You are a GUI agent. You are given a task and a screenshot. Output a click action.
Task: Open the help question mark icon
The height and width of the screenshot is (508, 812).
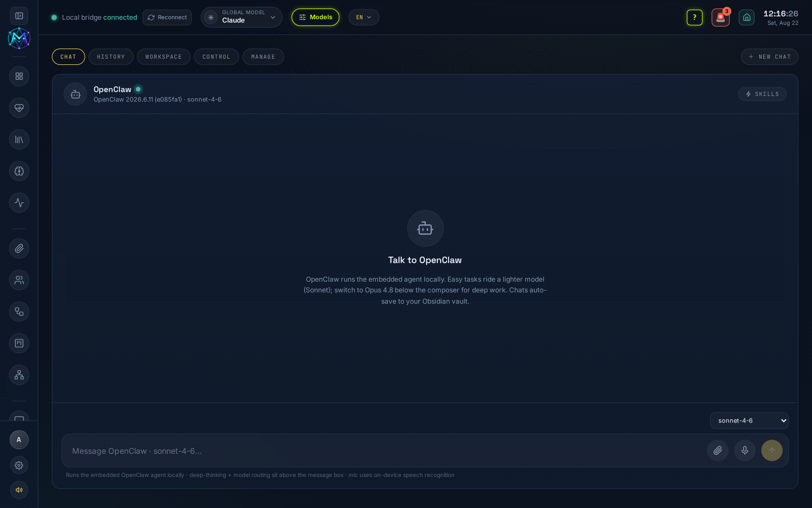694,17
